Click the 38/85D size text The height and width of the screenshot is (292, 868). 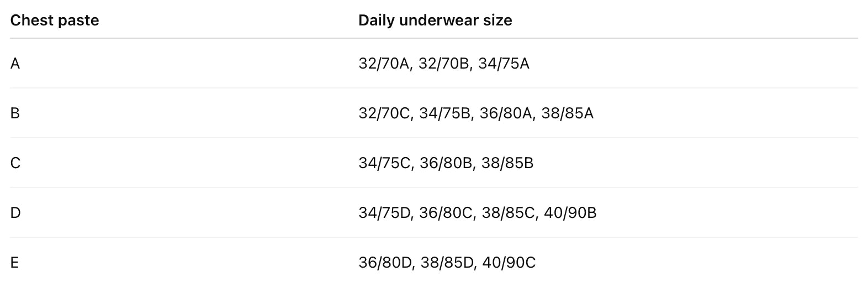448,263
